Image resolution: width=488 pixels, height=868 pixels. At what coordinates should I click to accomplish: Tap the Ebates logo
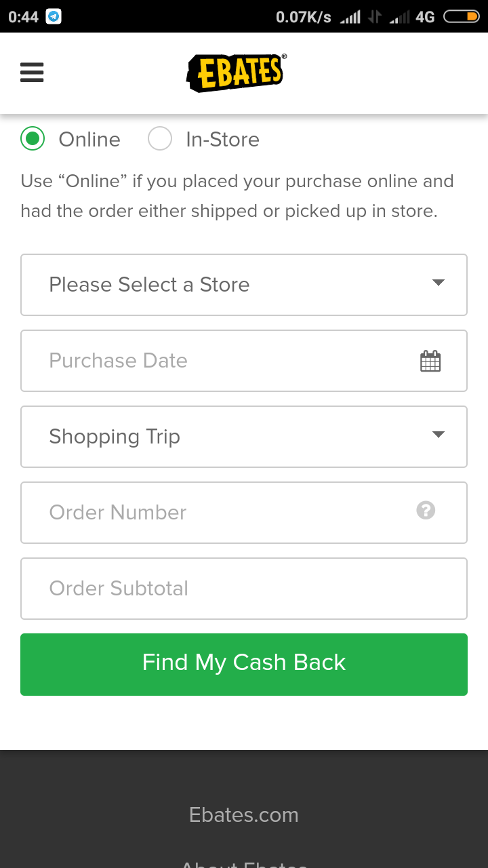point(236,73)
